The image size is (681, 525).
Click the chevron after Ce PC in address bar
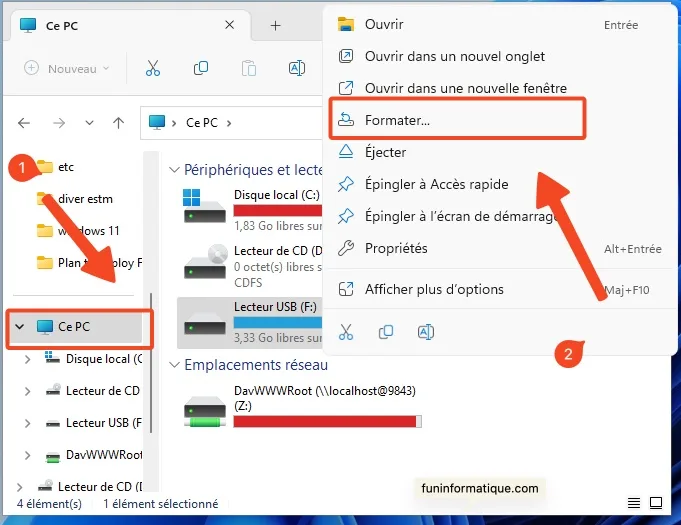point(229,123)
